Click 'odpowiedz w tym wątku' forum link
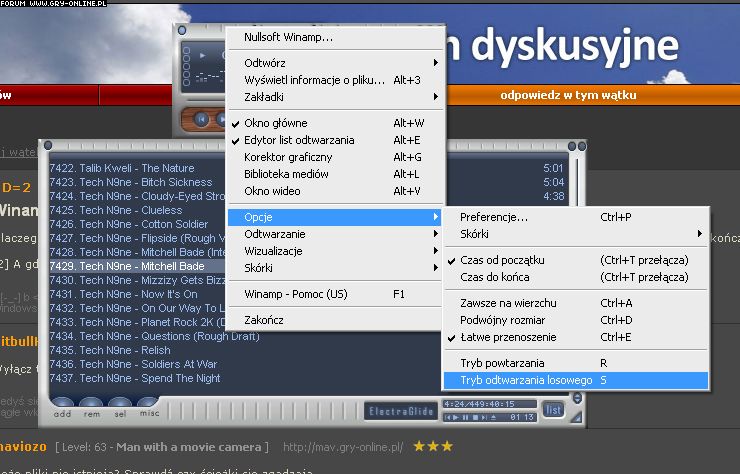Image resolution: width=740 pixels, height=474 pixels. pyautogui.click(x=568, y=95)
